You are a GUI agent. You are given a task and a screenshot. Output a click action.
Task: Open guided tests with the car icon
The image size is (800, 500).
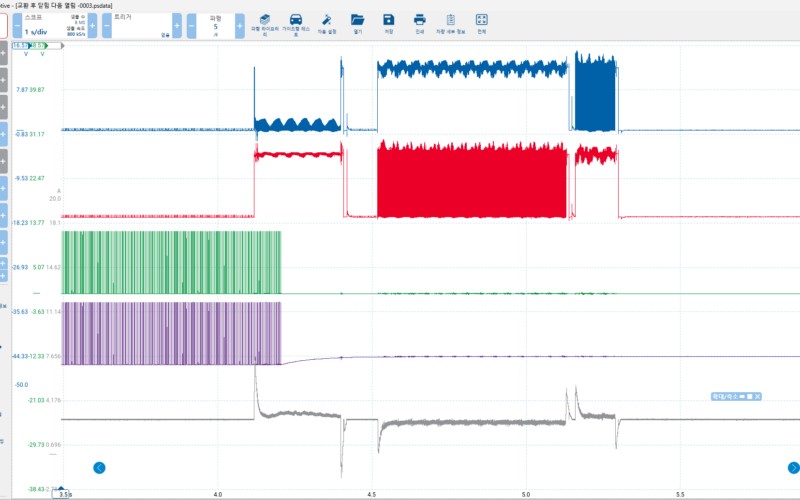point(296,23)
